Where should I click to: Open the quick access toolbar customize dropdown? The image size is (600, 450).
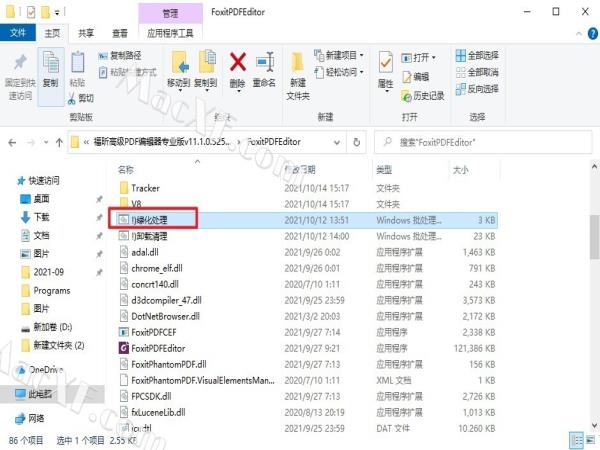57,13
